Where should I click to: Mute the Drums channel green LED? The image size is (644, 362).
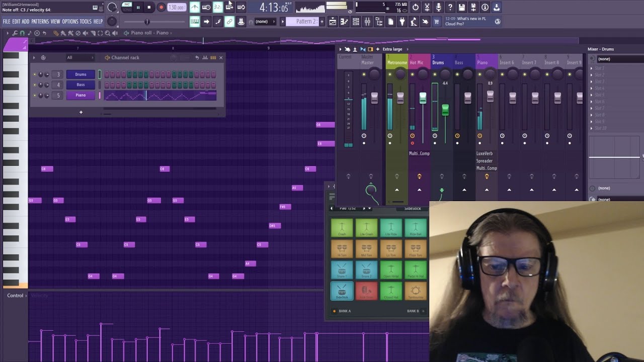[x=35, y=74]
